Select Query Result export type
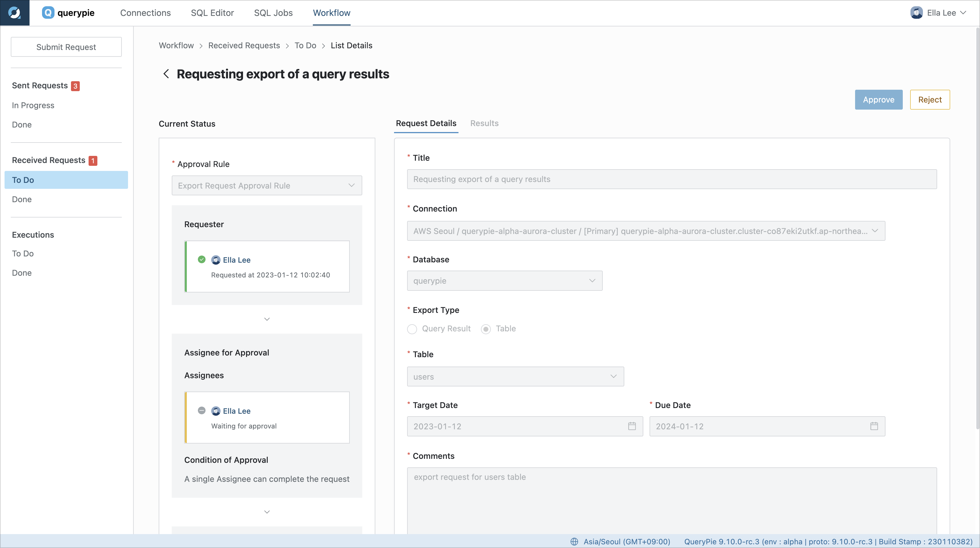The width and height of the screenshot is (980, 548). coord(412,329)
